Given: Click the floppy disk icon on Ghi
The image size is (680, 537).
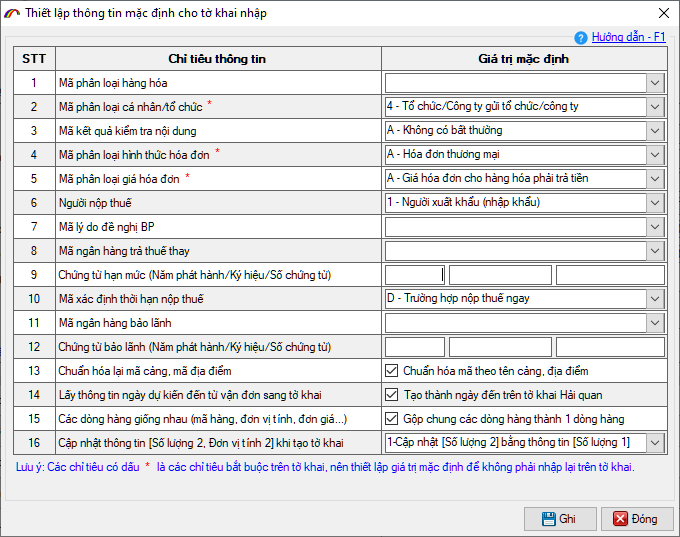Looking at the screenshot, I should (x=548, y=518).
